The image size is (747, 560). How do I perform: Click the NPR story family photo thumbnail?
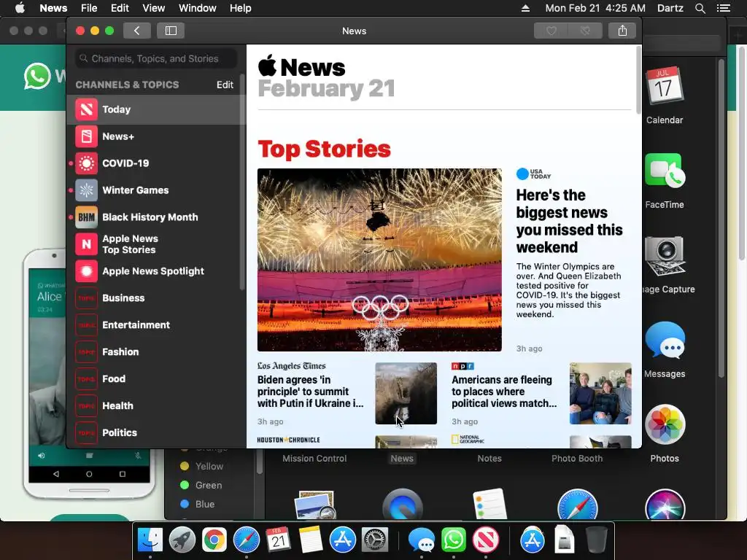tap(600, 393)
